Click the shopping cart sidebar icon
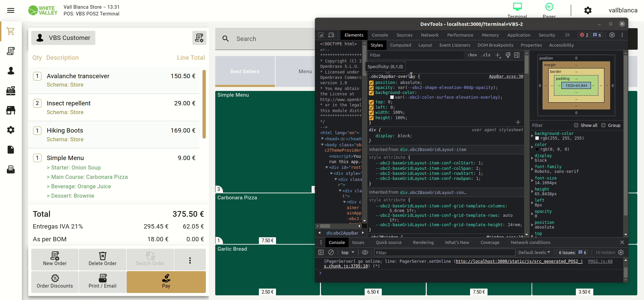The height and width of the screenshot is (300, 644). (x=11, y=31)
